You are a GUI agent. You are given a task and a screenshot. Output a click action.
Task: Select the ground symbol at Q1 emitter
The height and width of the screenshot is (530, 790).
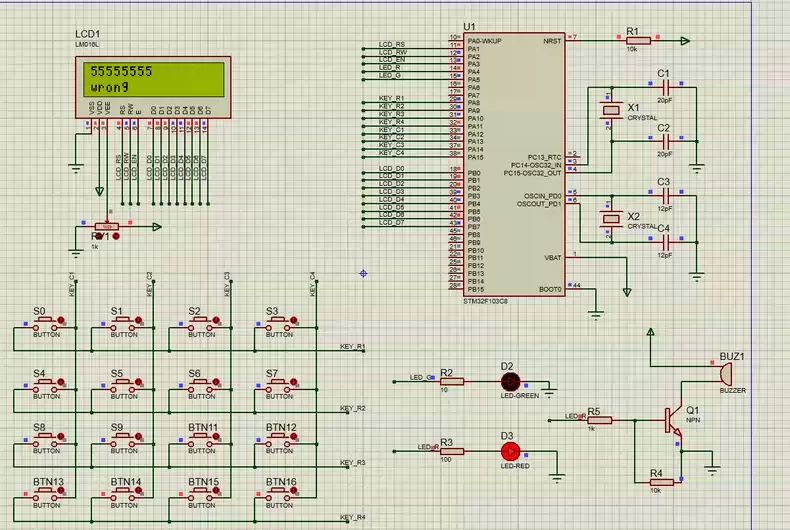tap(712, 471)
